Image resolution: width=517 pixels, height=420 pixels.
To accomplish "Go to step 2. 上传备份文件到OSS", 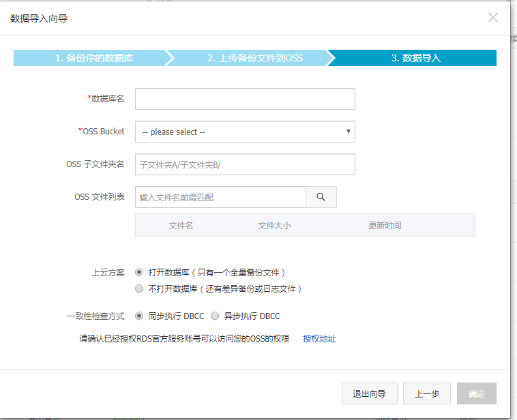I will (255, 58).
